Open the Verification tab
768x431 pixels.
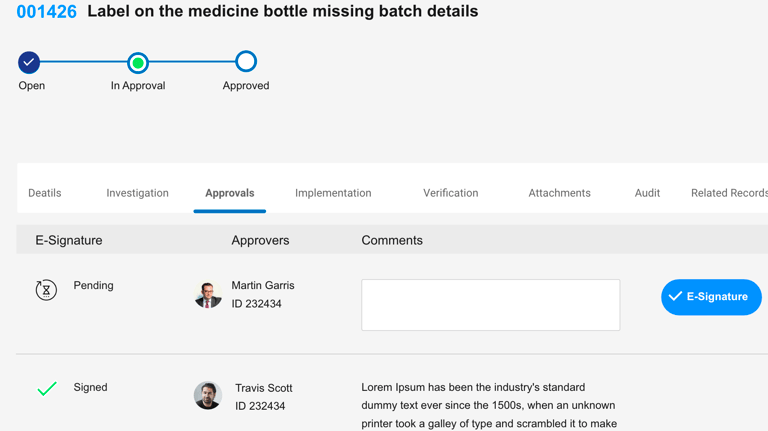coord(450,193)
